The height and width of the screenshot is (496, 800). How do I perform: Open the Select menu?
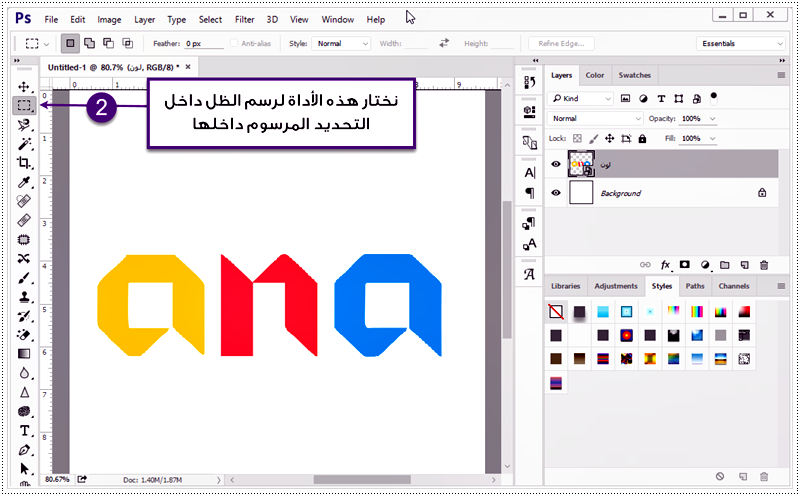(210, 19)
